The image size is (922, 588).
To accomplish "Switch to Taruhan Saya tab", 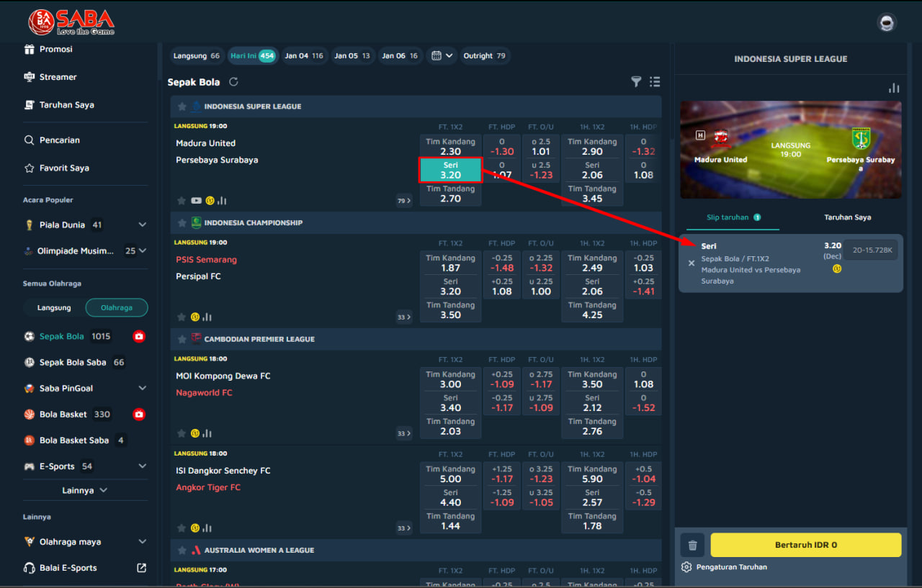I will pos(847,217).
